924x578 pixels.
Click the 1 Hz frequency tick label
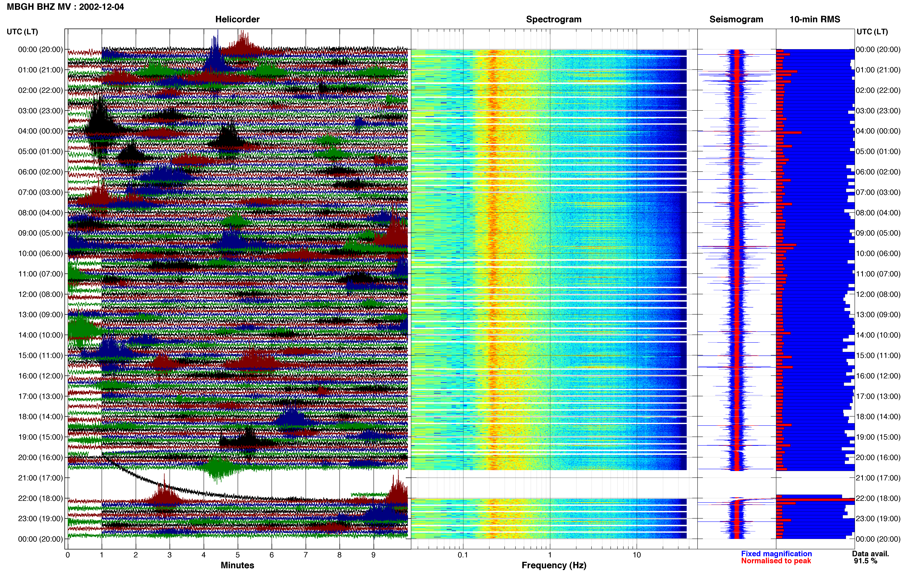tap(550, 555)
